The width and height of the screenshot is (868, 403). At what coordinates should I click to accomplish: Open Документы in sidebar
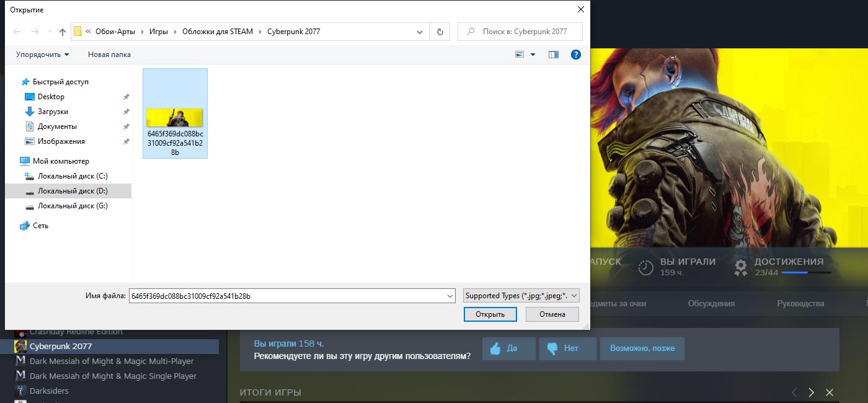point(57,126)
